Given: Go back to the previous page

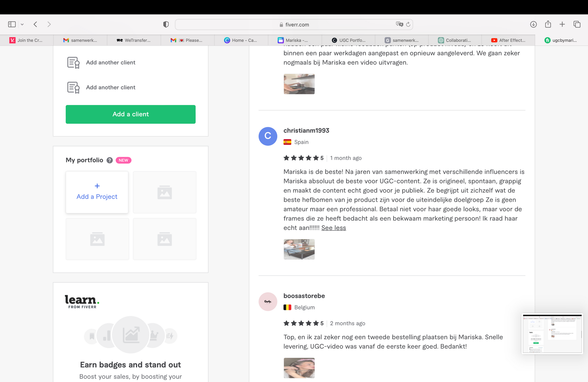Looking at the screenshot, I should (35, 24).
